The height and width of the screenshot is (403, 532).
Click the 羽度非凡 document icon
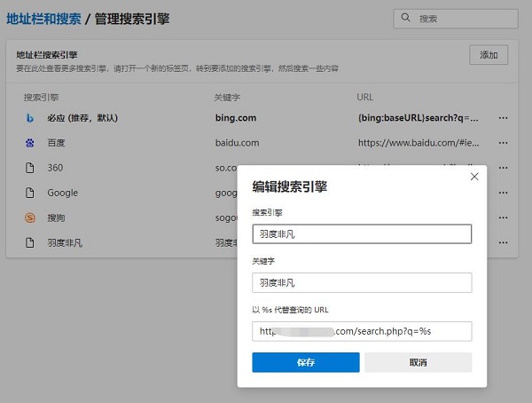[30, 242]
